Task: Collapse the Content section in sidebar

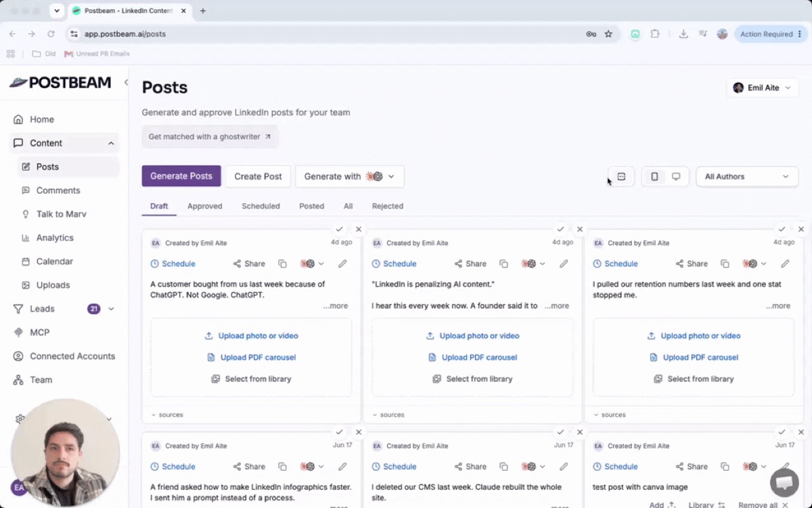Action: (111, 143)
